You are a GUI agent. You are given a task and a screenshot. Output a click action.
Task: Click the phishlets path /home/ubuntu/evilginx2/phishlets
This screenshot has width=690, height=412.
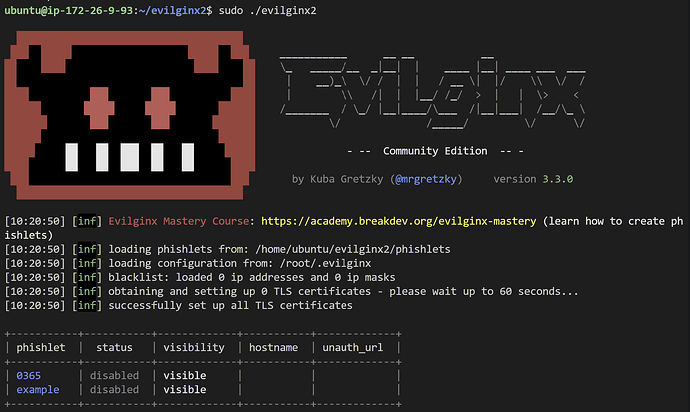pos(353,250)
